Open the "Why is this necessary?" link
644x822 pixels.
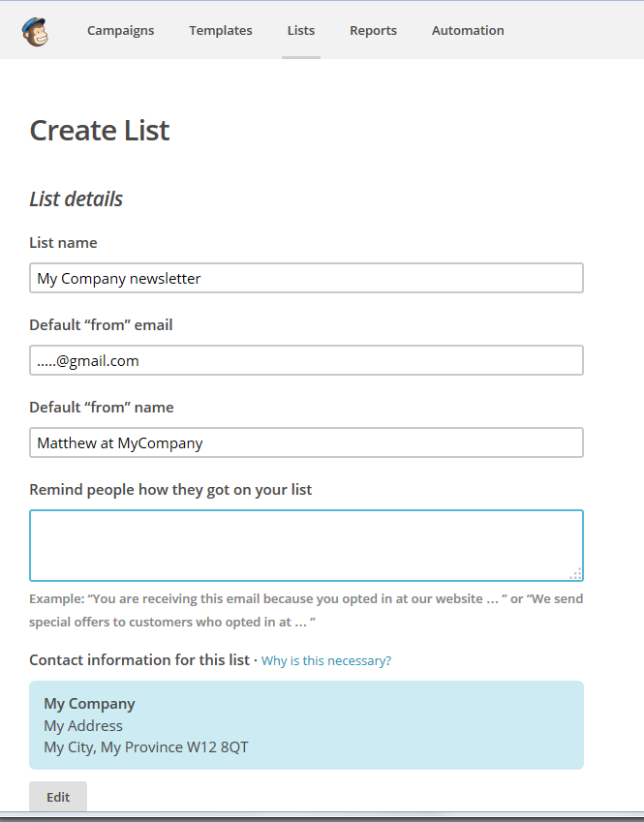326,661
